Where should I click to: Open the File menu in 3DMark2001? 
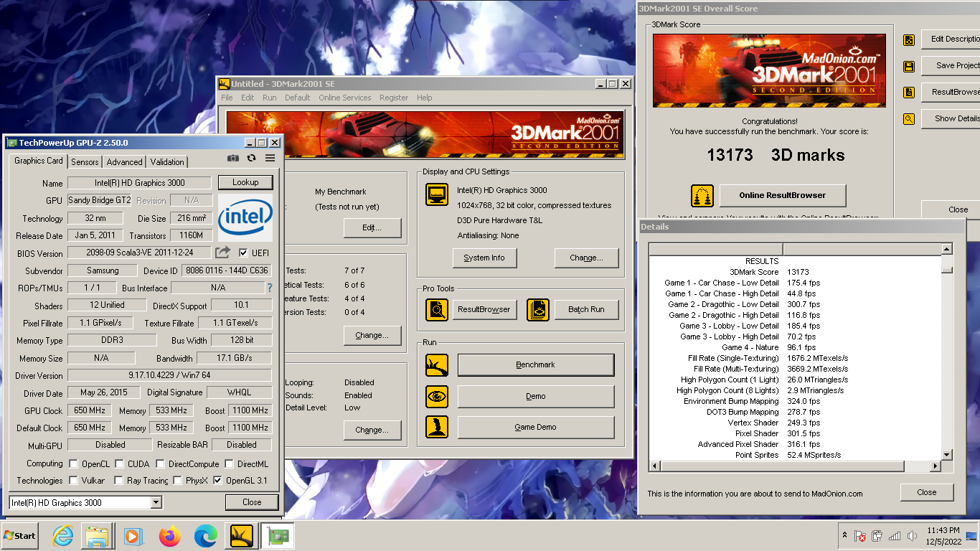pos(227,98)
